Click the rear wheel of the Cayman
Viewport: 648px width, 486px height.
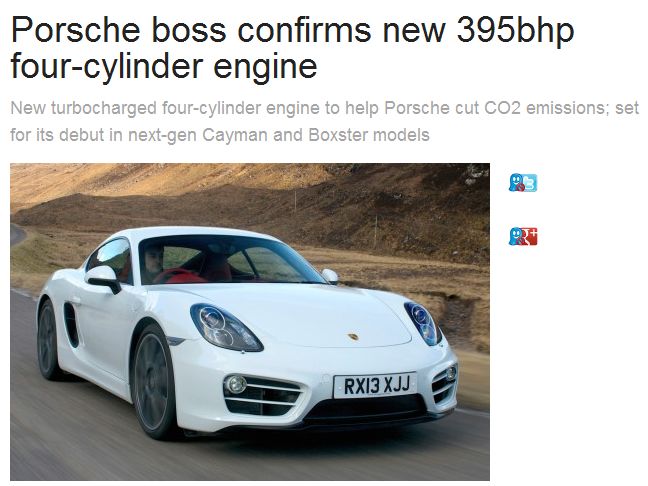[x=48, y=340]
